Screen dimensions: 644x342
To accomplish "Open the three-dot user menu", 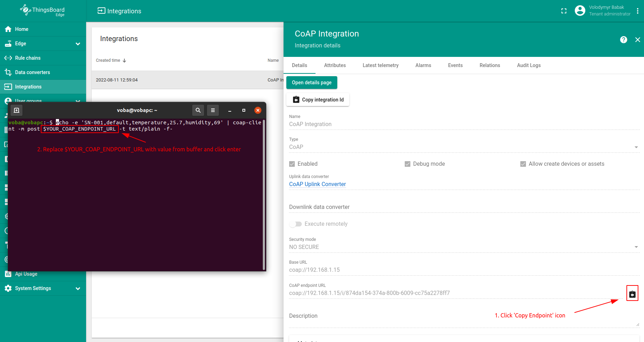I will click(x=638, y=11).
